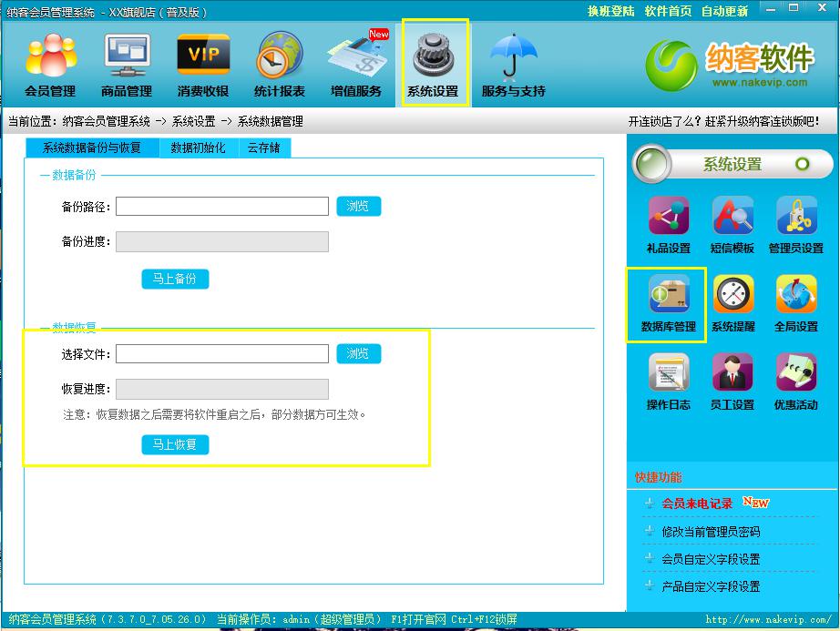Open the 管理员设置 administrator settings icon
The width and height of the screenshot is (840, 631).
pos(796,225)
